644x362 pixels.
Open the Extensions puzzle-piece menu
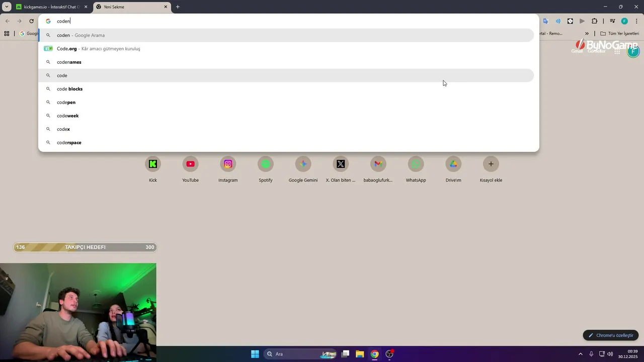pyautogui.click(x=595, y=21)
